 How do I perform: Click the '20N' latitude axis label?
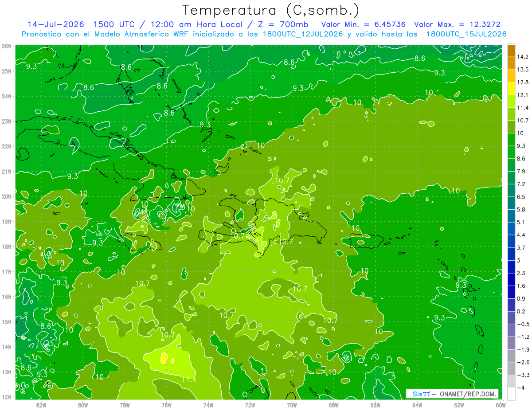click(6, 196)
